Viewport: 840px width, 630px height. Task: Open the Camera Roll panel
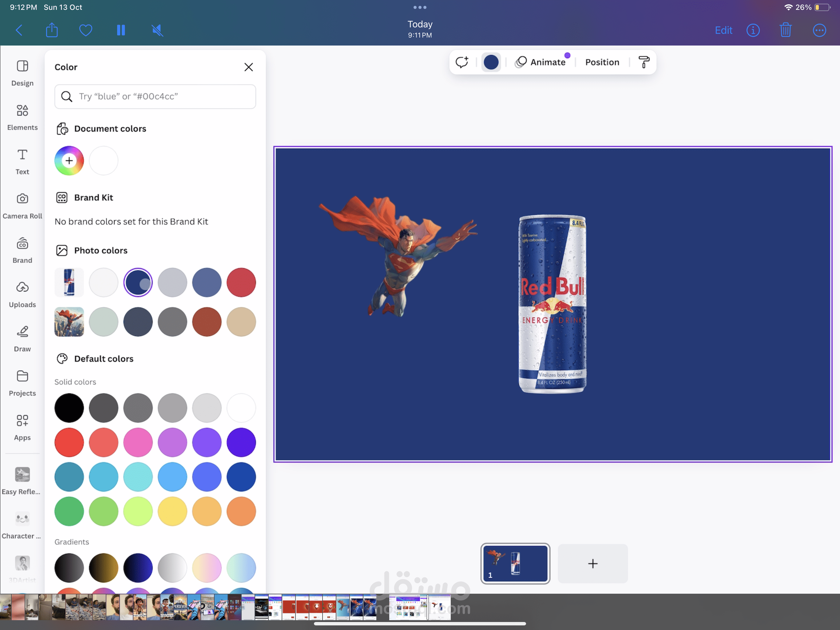click(22, 205)
